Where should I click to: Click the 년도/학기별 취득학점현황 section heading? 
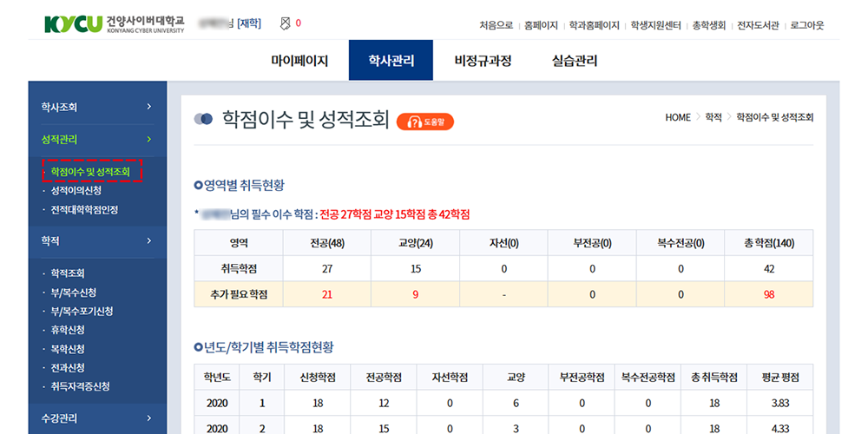265,348
